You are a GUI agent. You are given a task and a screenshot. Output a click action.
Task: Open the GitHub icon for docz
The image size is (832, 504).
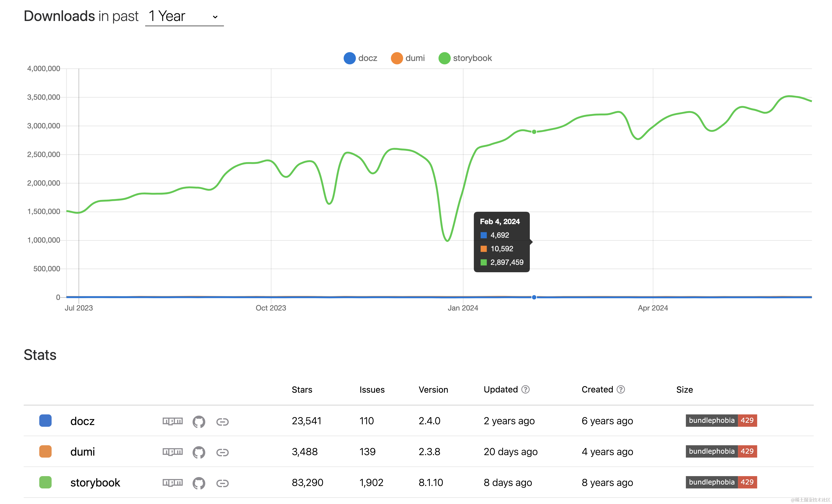point(199,422)
